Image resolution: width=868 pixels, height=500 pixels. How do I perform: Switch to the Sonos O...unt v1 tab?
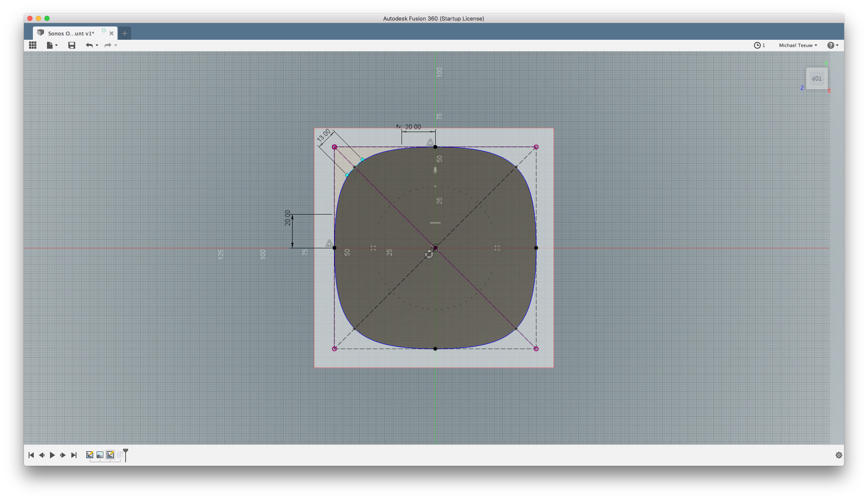pyautogui.click(x=71, y=33)
